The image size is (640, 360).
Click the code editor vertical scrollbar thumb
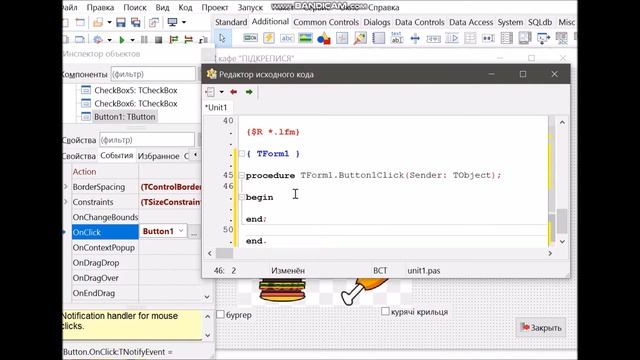coord(562,221)
